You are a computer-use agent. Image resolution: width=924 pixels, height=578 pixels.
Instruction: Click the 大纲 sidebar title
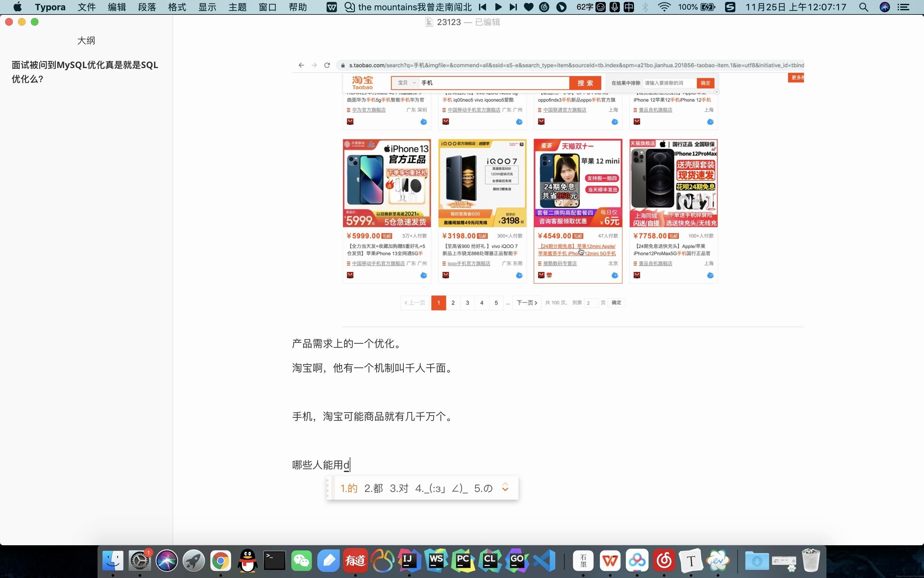tap(86, 40)
